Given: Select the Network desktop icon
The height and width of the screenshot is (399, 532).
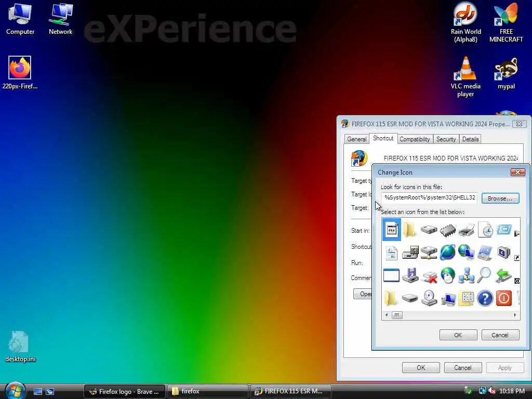Looking at the screenshot, I should point(60,20).
